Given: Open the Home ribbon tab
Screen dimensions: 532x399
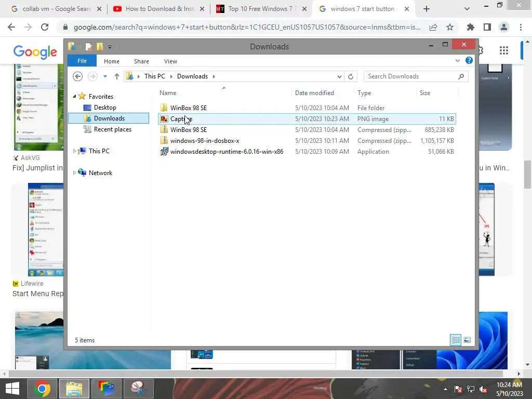Looking at the screenshot, I should pyautogui.click(x=111, y=61).
